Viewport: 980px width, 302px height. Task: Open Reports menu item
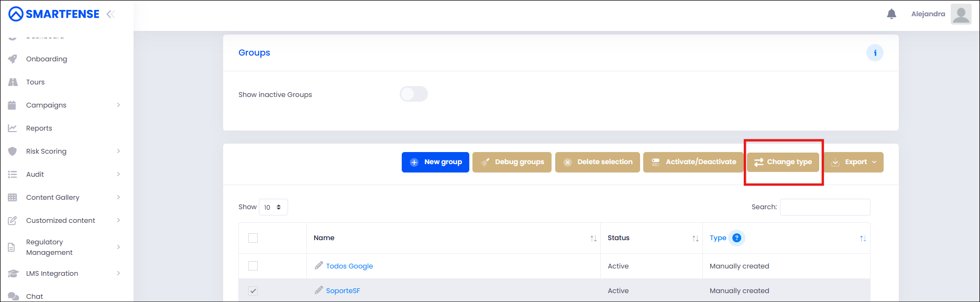click(x=39, y=128)
